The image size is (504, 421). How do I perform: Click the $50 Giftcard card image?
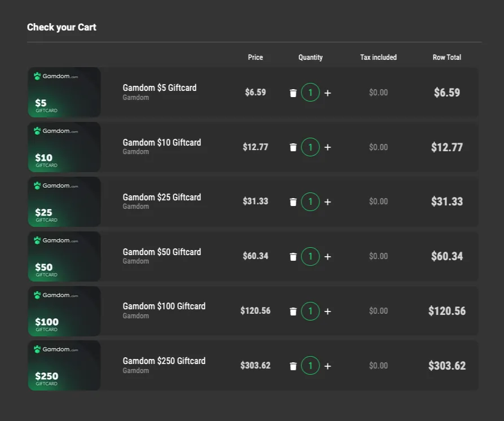tap(64, 256)
